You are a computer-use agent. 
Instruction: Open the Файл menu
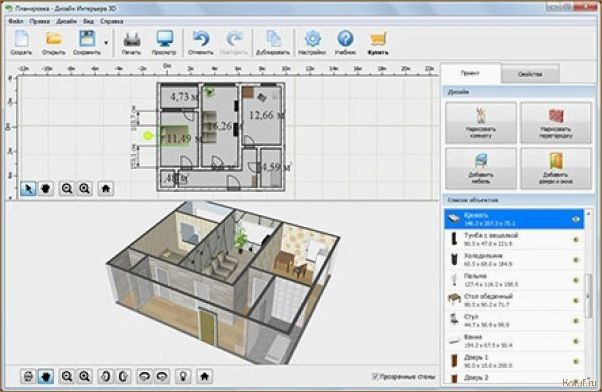[16, 21]
